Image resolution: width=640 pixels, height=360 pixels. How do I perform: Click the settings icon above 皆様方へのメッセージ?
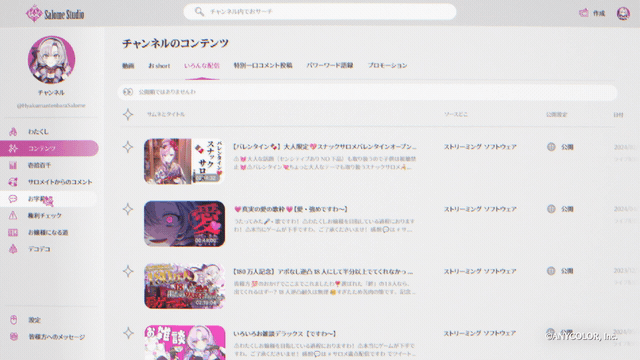pyautogui.click(x=13, y=320)
